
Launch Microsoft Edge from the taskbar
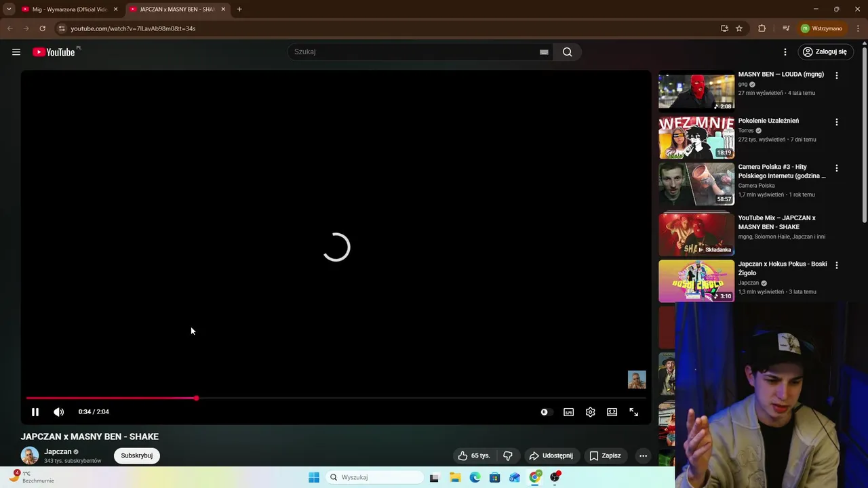(x=475, y=478)
